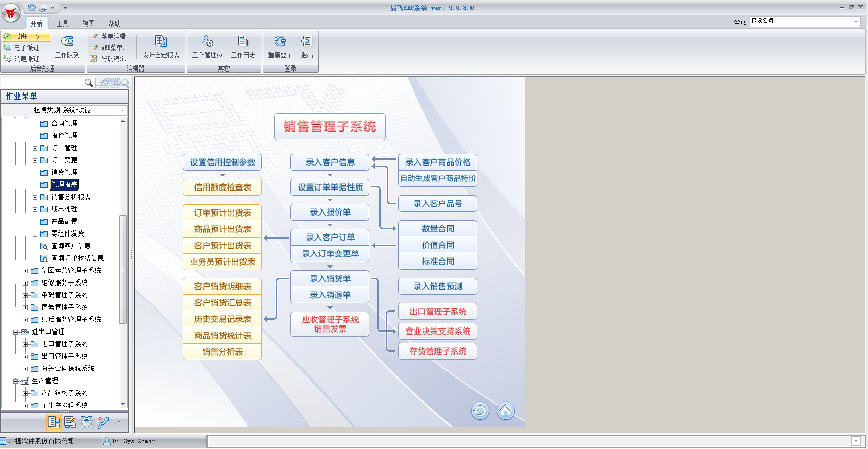The height and width of the screenshot is (449, 868).
Task: Click the 搜索 logo search button
Action: pyautogui.click(x=113, y=83)
